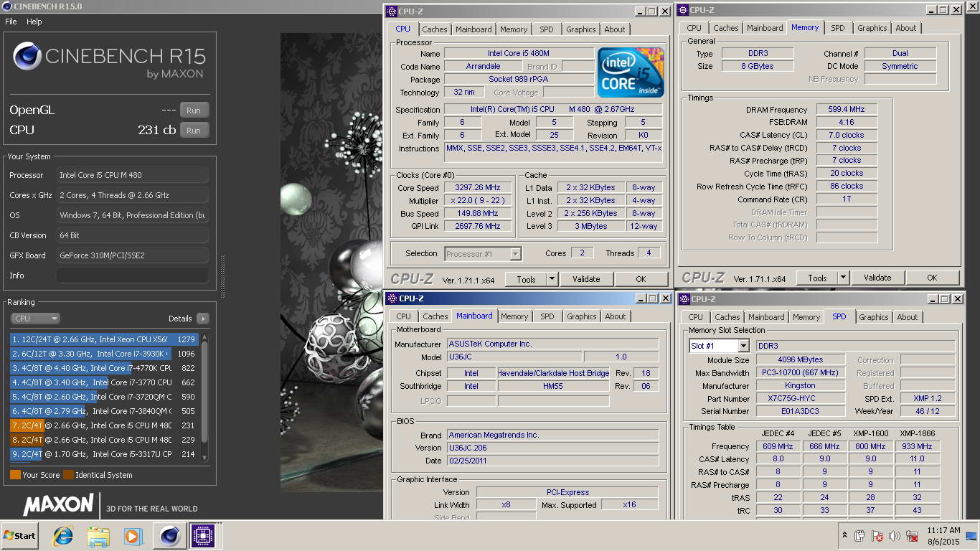Viewport: 980px width, 551px height.
Task: Click the Part Number value X7C75G-HYC
Action: click(x=801, y=399)
